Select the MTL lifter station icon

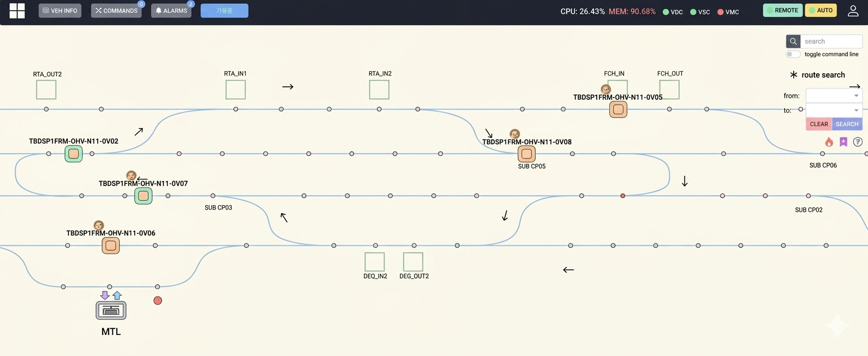click(x=111, y=310)
